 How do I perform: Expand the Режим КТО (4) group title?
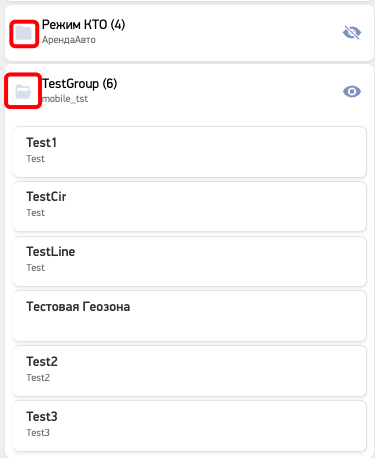[83, 25]
